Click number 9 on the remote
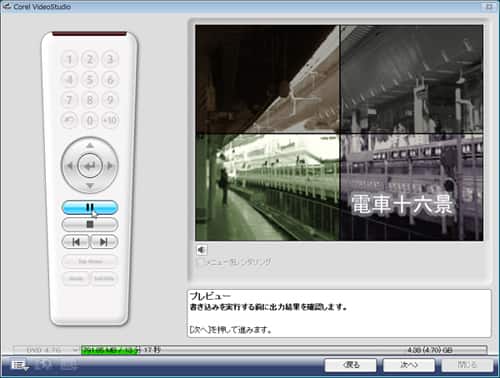 [x=110, y=100]
